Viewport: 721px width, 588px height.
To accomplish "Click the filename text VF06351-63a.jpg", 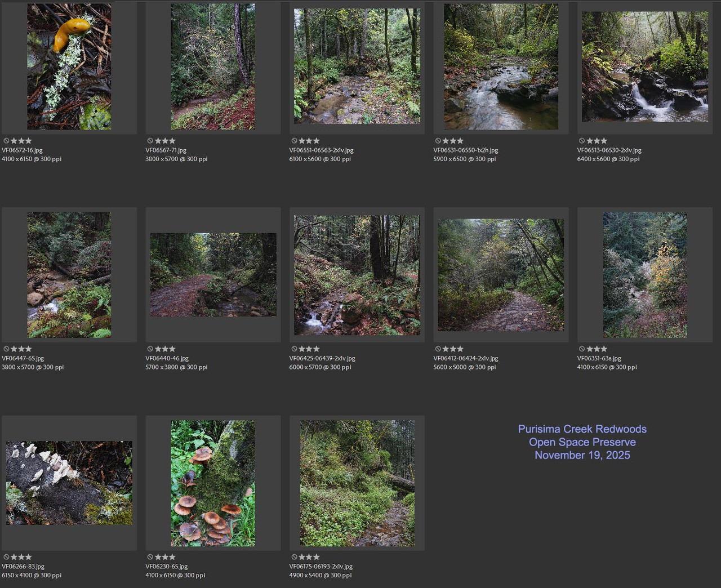I will [599, 358].
